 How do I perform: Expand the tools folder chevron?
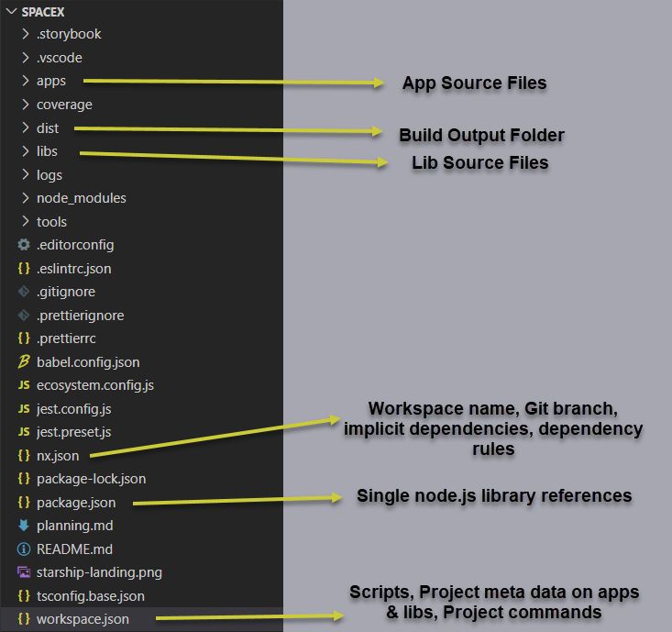pos(26,221)
